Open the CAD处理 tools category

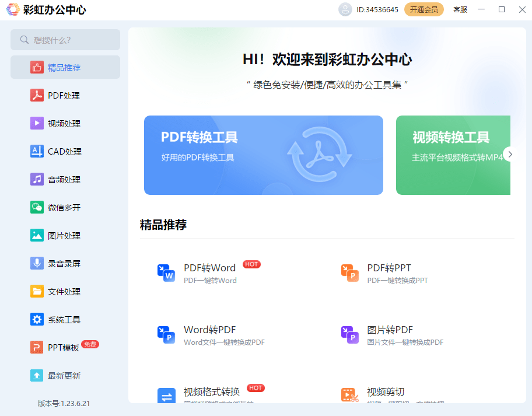coord(64,151)
